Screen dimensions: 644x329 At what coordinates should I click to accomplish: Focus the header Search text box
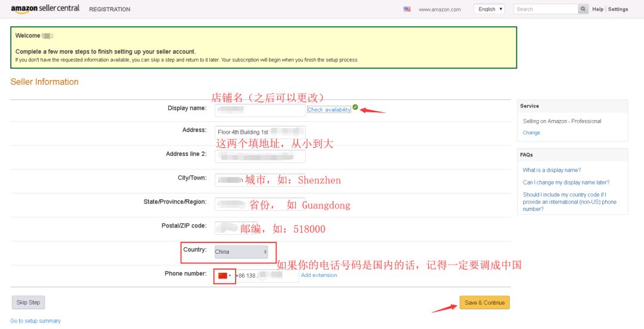tap(546, 9)
